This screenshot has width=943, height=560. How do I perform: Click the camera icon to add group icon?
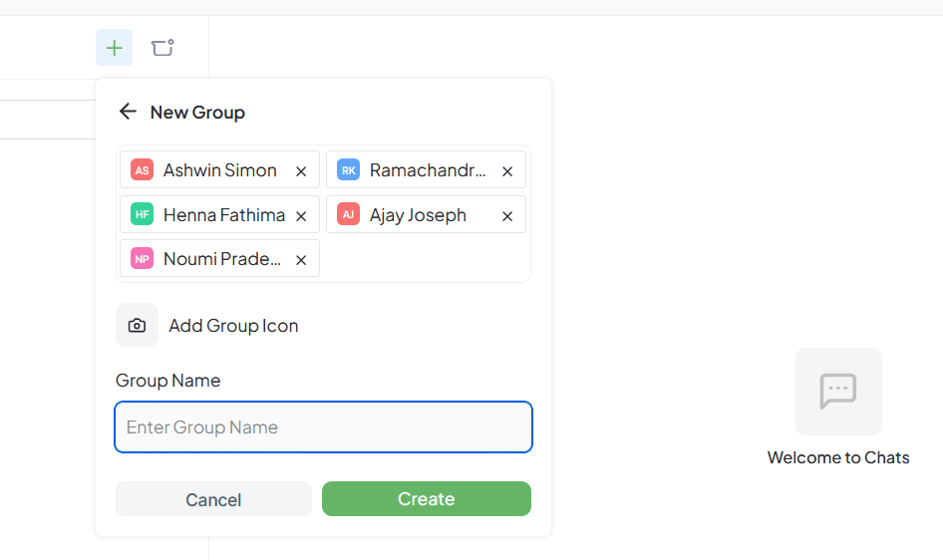138,326
